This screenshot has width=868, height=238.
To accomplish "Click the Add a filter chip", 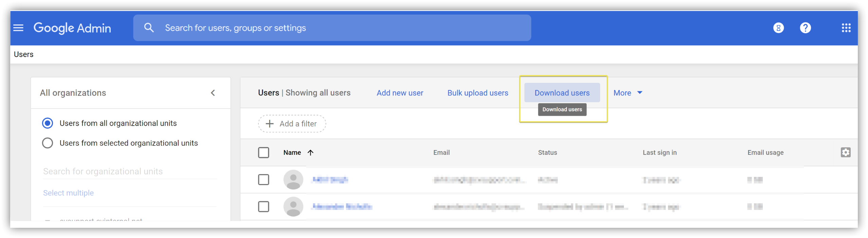I will (x=292, y=124).
